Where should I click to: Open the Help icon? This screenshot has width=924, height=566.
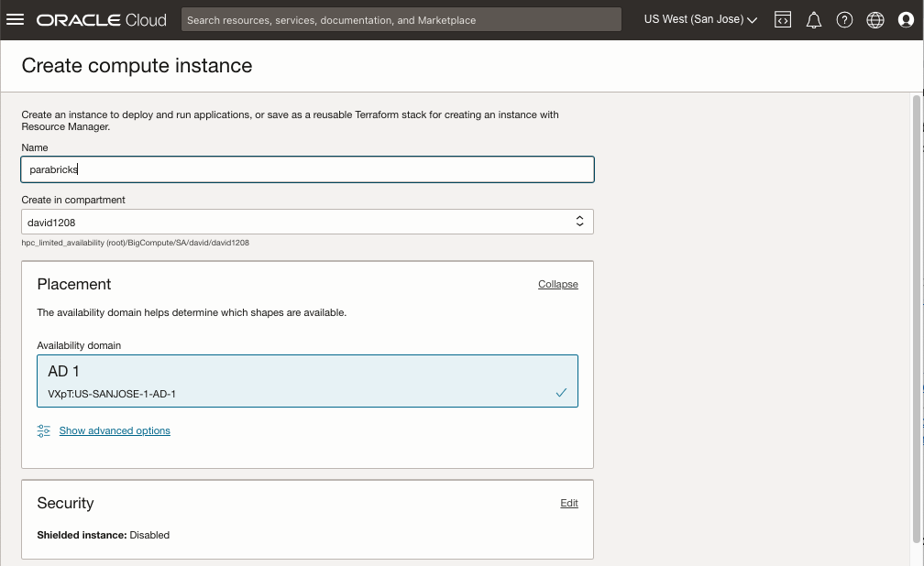tap(844, 19)
